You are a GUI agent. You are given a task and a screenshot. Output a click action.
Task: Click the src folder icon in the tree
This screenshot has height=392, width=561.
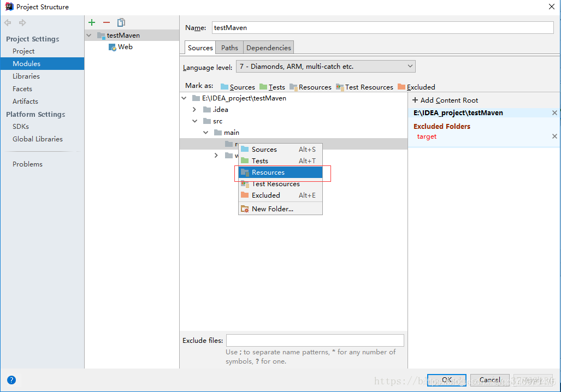(x=207, y=121)
